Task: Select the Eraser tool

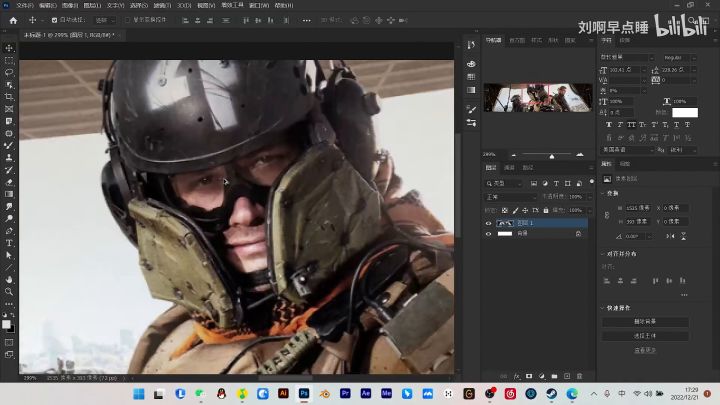Action: click(x=9, y=182)
